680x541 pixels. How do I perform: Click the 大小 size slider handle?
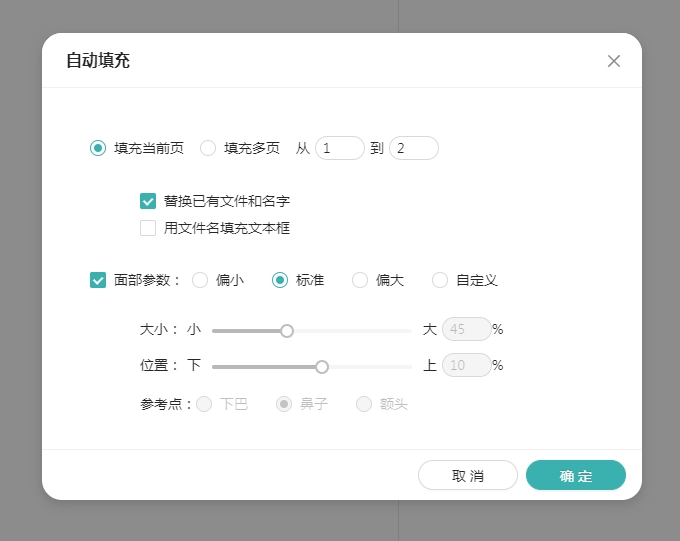(x=287, y=331)
